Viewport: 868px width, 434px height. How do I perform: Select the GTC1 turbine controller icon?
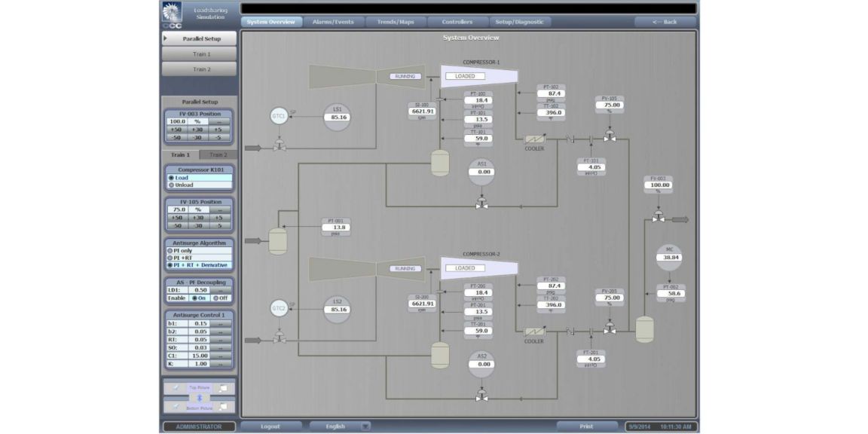coord(279,116)
